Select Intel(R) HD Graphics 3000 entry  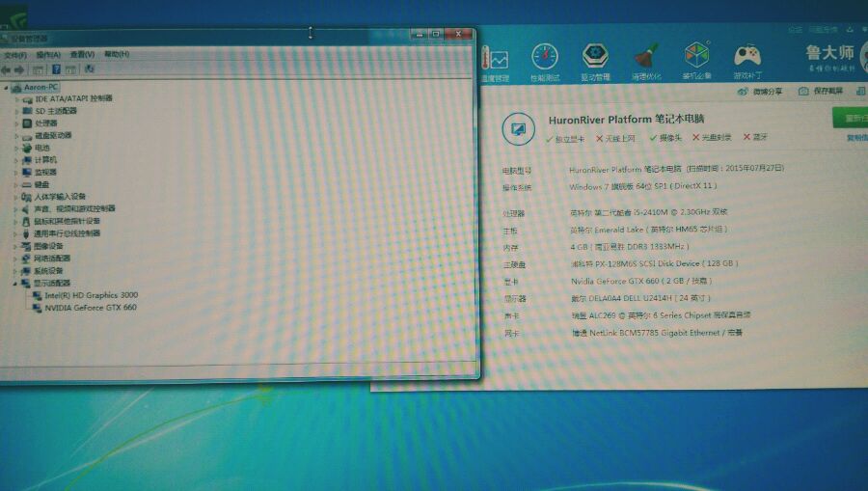[92, 295]
